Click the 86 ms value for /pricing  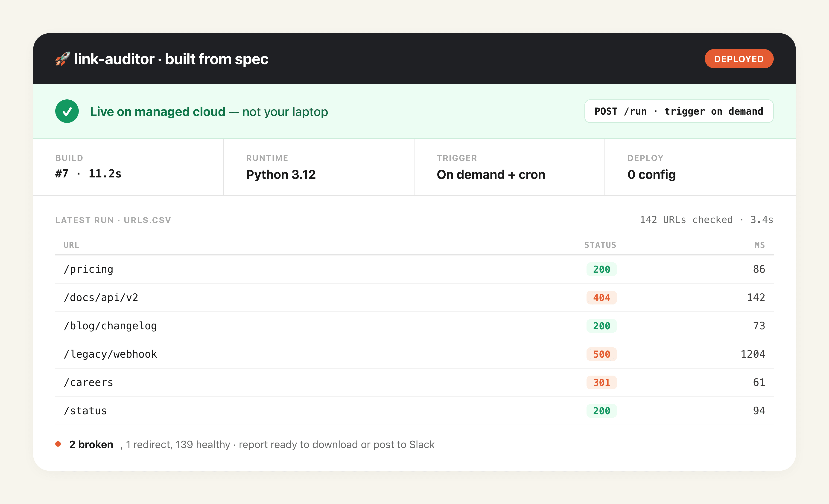pos(759,269)
